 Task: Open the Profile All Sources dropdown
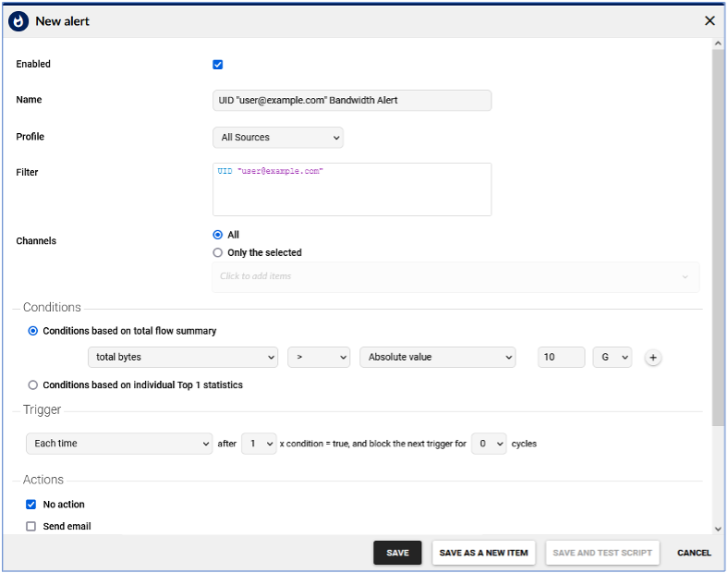[278, 138]
